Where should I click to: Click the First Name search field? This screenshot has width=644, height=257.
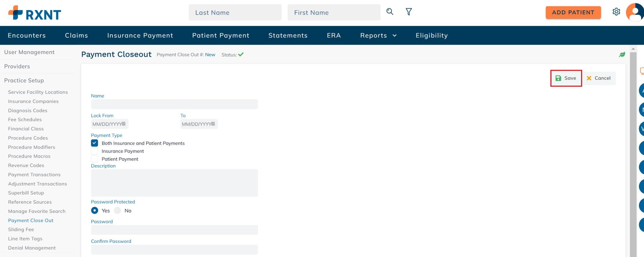tap(334, 12)
